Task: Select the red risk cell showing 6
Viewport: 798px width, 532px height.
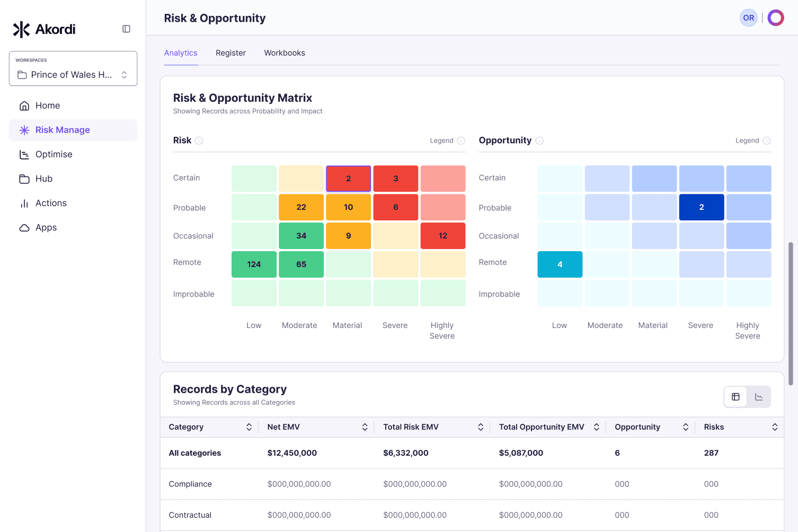Action: pyautogui.click(x=396, y=207)
